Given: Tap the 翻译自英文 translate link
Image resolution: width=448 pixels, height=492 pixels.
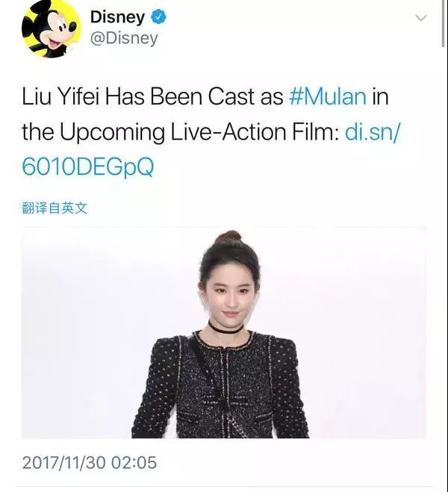Looking at the screenshot, I should (x=55, y=208).
